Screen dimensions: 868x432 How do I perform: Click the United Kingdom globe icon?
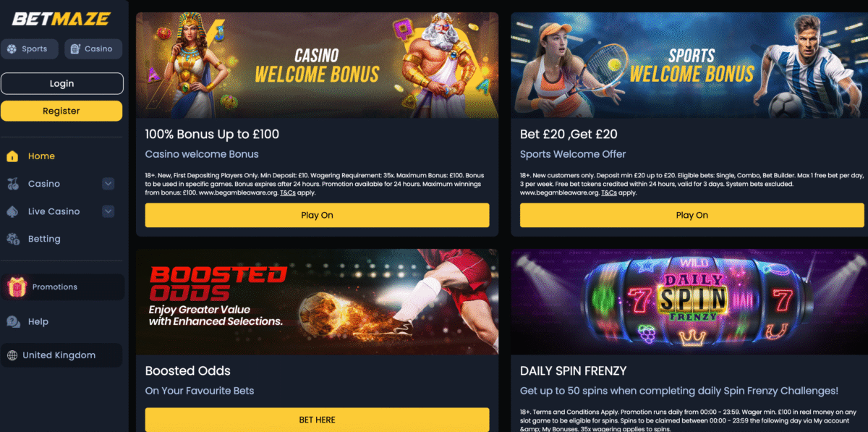[12, 355]
